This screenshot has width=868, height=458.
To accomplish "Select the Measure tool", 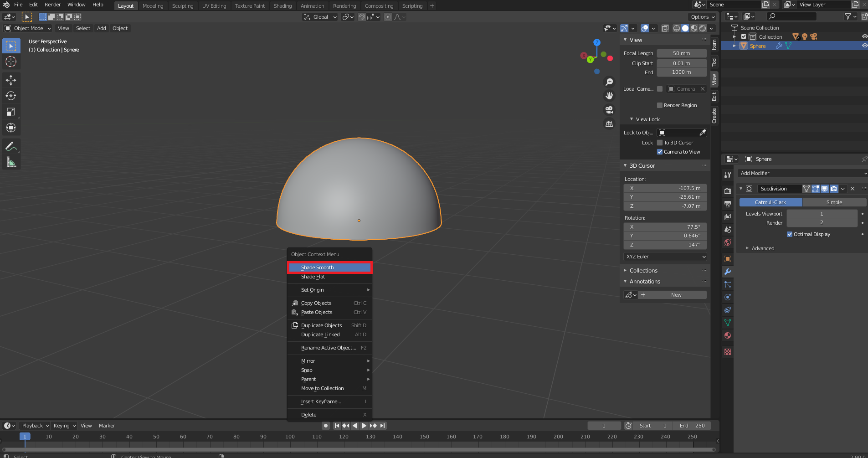I will [11, 162].
